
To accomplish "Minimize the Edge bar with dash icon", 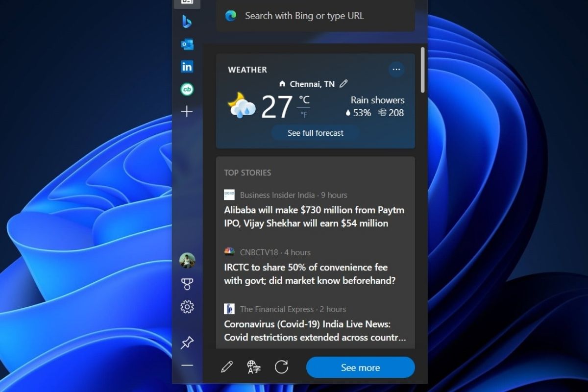I will click(x=187, y=366).
